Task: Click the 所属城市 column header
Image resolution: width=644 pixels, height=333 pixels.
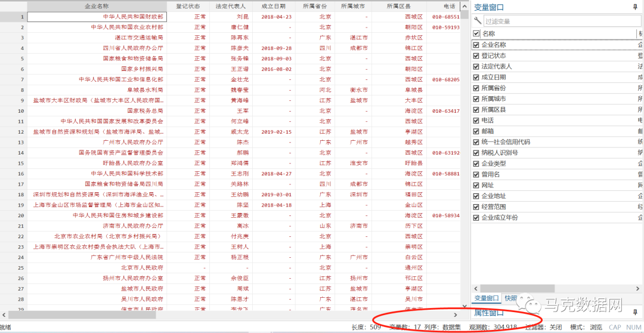Action: [x=353, y=6]
